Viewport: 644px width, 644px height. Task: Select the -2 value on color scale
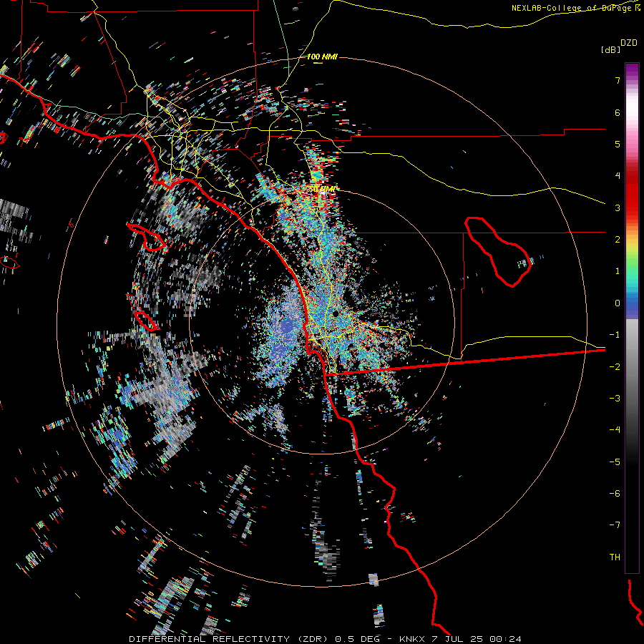[615, 367]
